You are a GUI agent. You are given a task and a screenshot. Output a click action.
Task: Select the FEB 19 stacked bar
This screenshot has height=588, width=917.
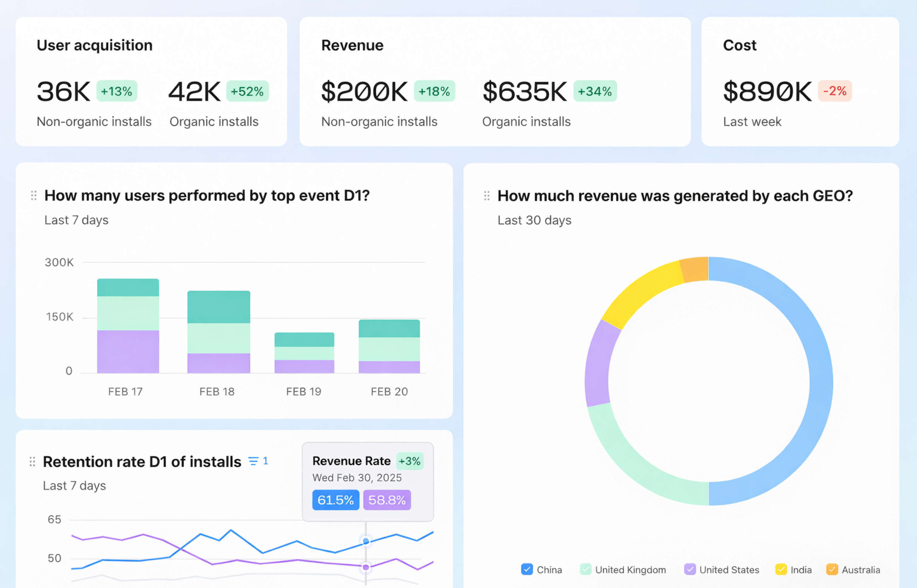[304, 353]
